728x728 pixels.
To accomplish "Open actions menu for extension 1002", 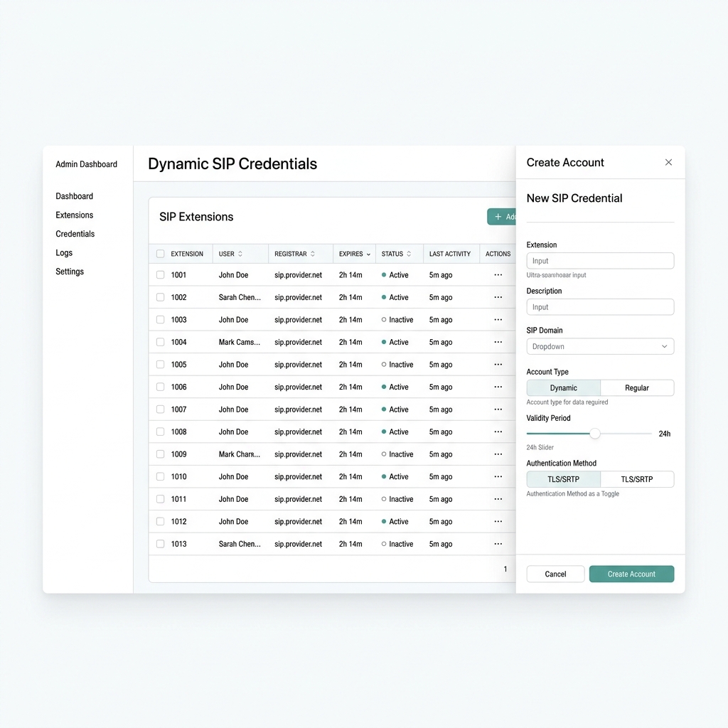I will click(498, 297).
